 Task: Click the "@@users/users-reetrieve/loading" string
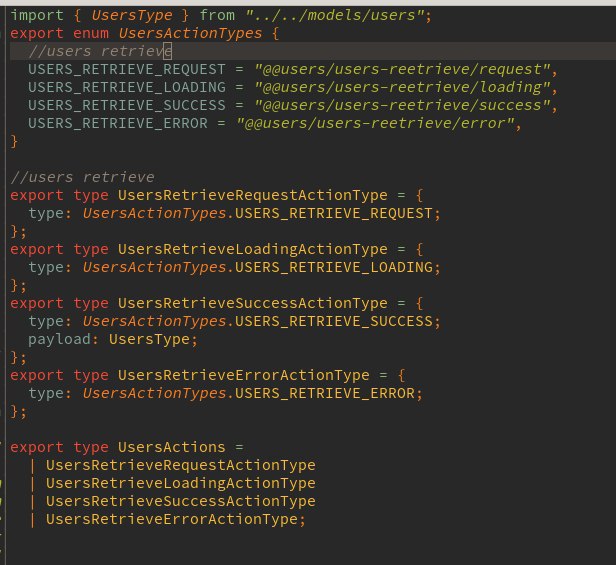pos(402,88)
